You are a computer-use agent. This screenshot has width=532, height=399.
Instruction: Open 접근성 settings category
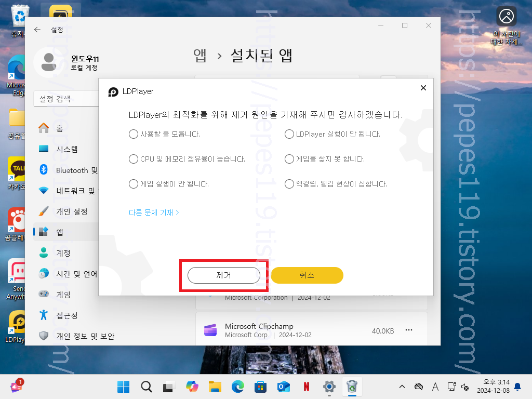(66, 315)
